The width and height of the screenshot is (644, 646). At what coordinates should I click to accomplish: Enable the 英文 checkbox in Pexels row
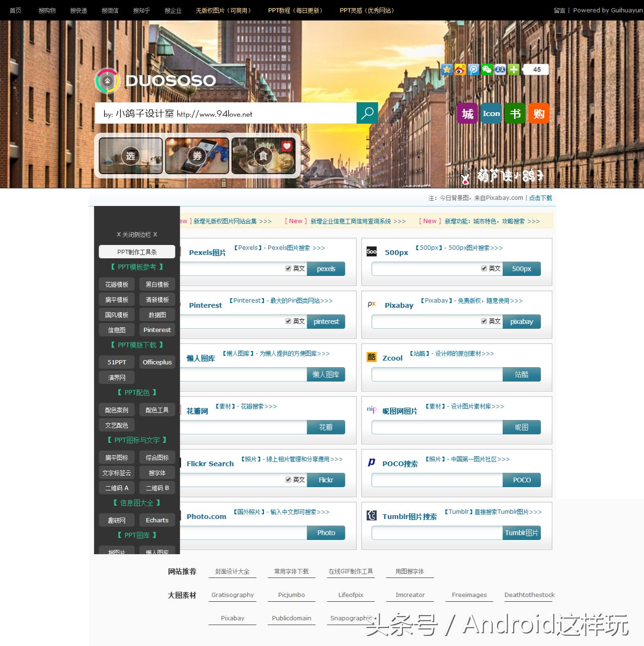pyautogui.click(x=288, y=268)
